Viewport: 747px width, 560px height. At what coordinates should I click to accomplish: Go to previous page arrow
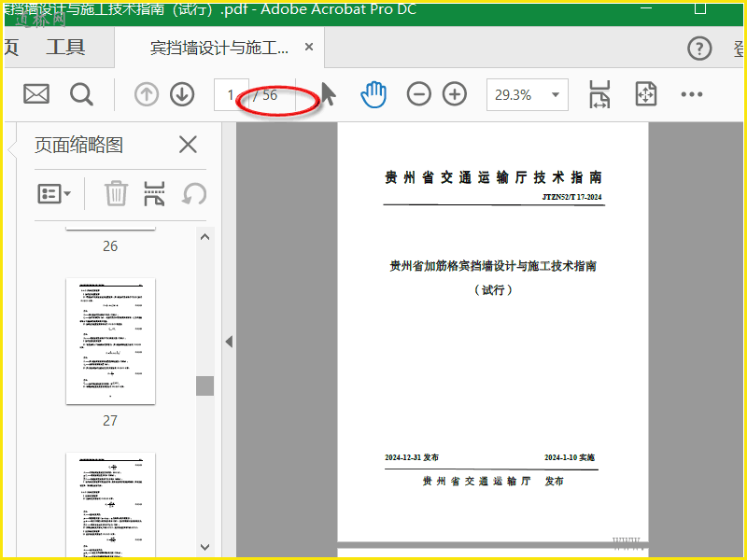[147, 94]
